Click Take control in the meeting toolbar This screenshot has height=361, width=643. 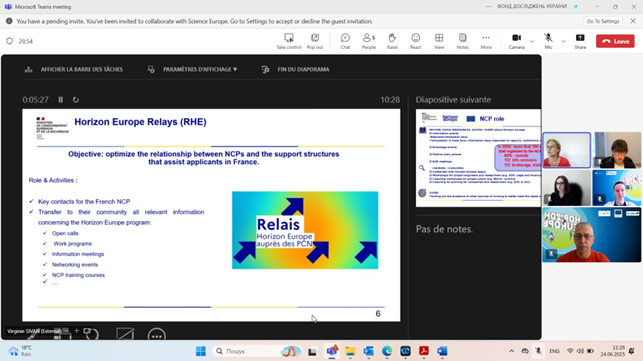click(289, 41)
